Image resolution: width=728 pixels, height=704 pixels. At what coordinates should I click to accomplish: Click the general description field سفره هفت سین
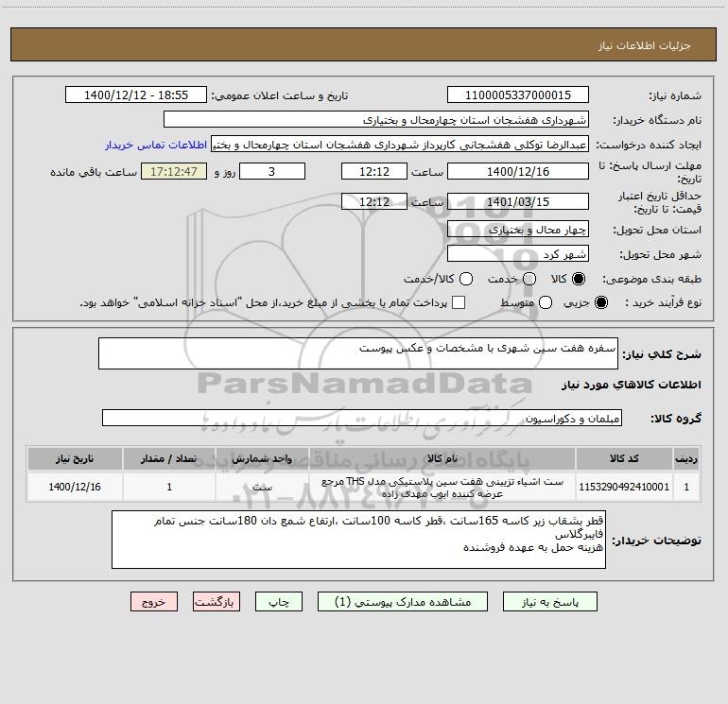[358, 353]
